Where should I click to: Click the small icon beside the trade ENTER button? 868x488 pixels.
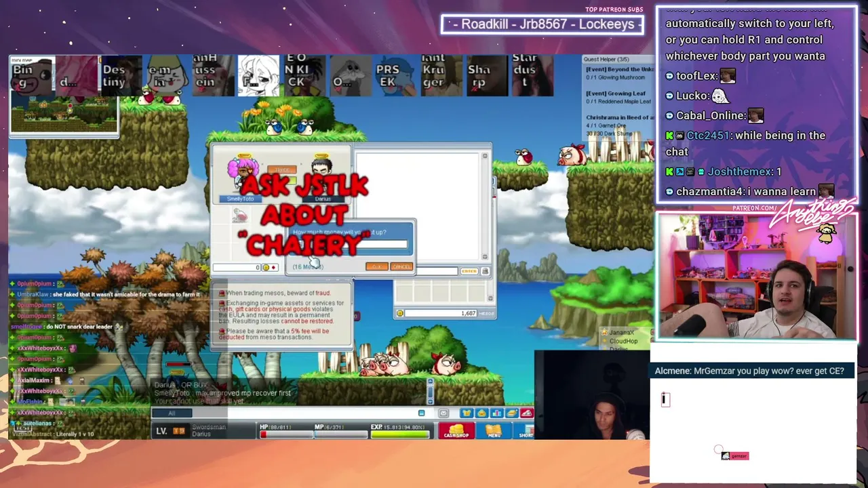(485, 271)
